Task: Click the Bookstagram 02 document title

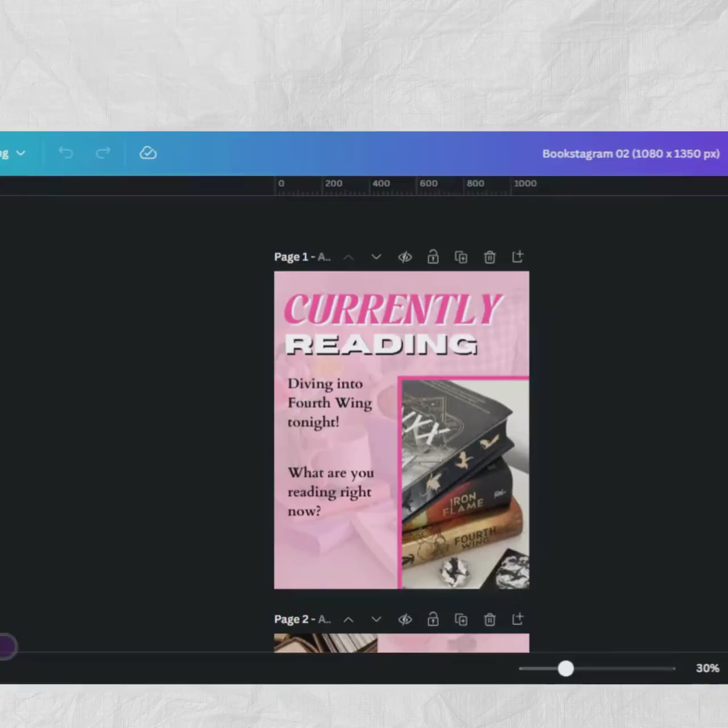Action: 631,154
